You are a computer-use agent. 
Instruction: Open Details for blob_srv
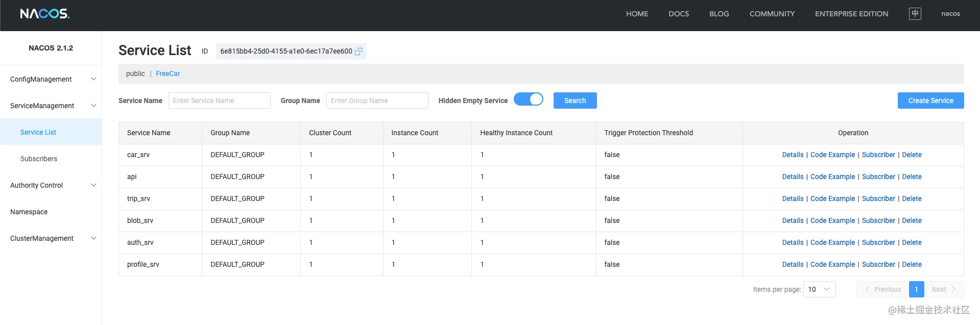coord(793,220)
